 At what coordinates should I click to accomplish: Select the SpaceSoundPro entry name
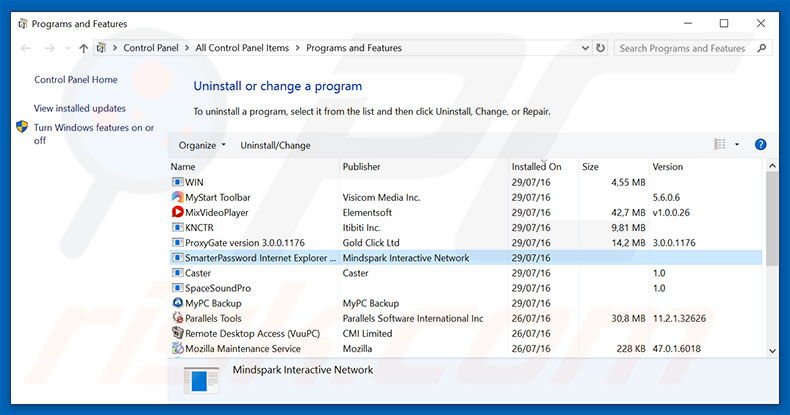[x=218, y=288]
